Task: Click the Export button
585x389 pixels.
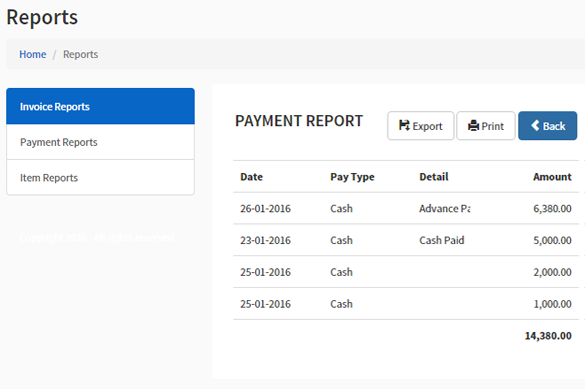Action: click(420, 126)
